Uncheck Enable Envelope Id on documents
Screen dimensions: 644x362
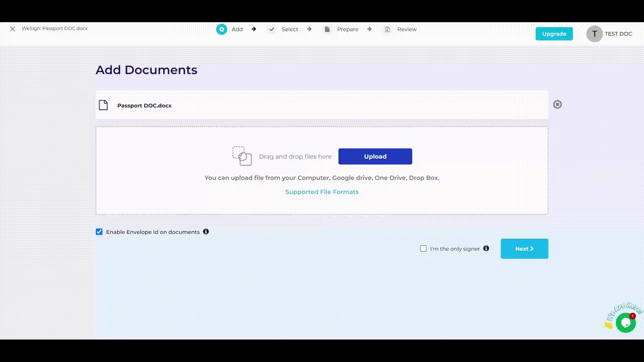[x=99, y=232]
